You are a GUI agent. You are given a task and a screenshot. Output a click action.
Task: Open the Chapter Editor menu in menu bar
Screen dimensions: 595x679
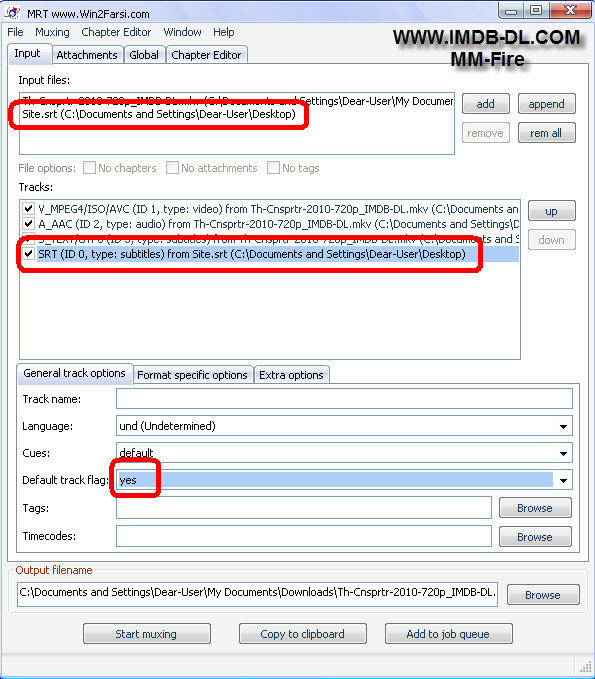116,32
